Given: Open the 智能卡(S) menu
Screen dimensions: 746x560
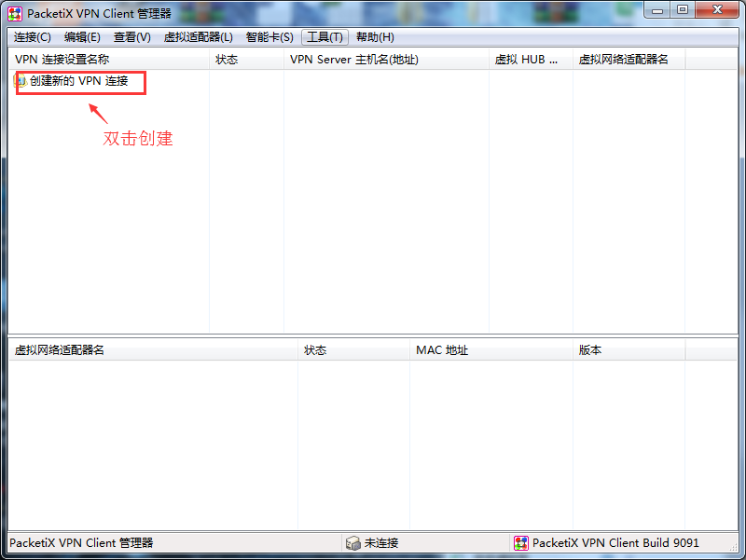Looking at the screenshot, I should tap(269, 37).
